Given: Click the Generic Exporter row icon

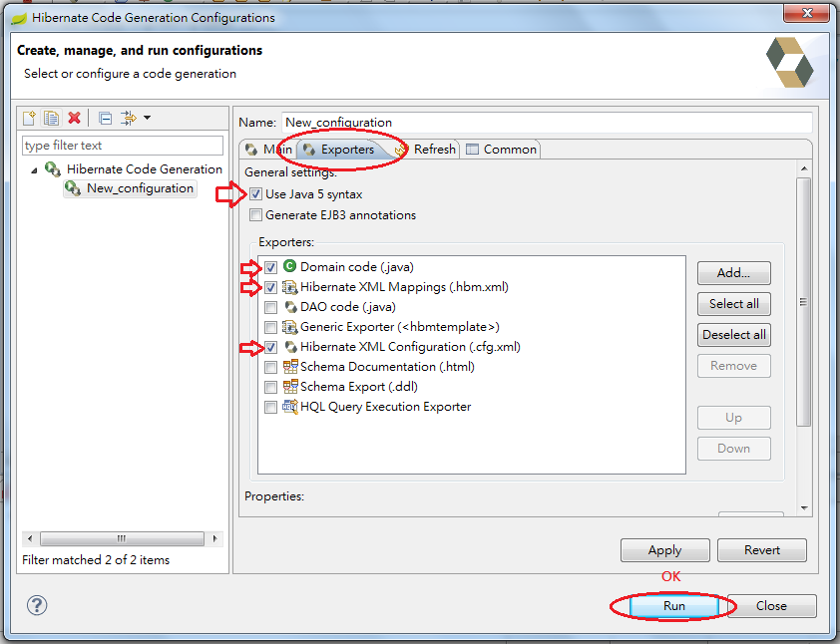Looking at the screenshot, I should pyautogui.click(x=289, y=327).
